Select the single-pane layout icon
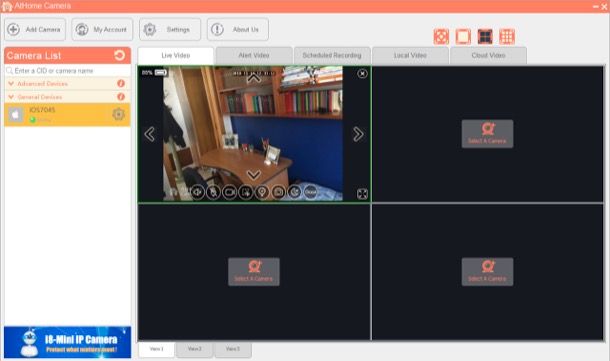Viewport: 610px width, 361px height. 463,37
